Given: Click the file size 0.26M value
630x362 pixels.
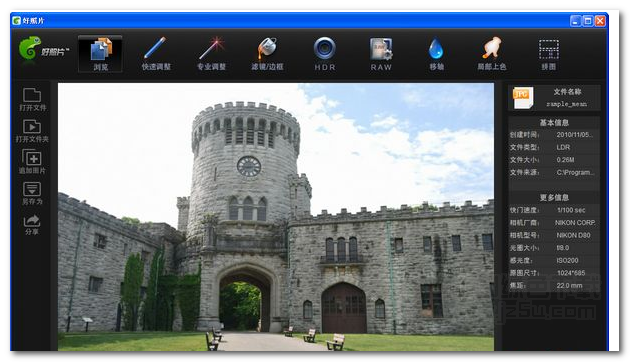Looking at the screenshot, I should 565,160.
